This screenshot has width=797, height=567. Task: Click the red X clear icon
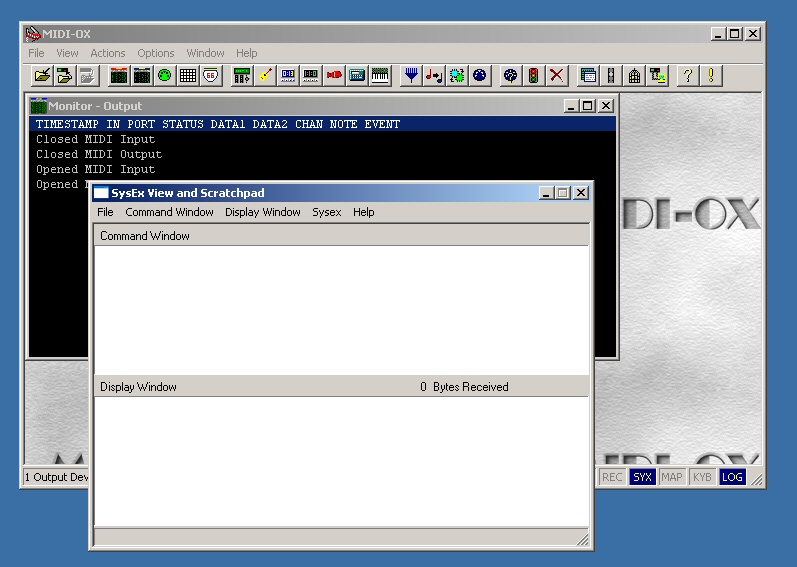click(557, 76)
